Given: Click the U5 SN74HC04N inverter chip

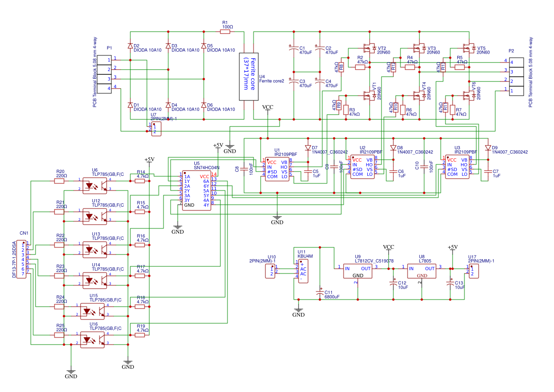Looking at the screenshot, I should point(196,191).
